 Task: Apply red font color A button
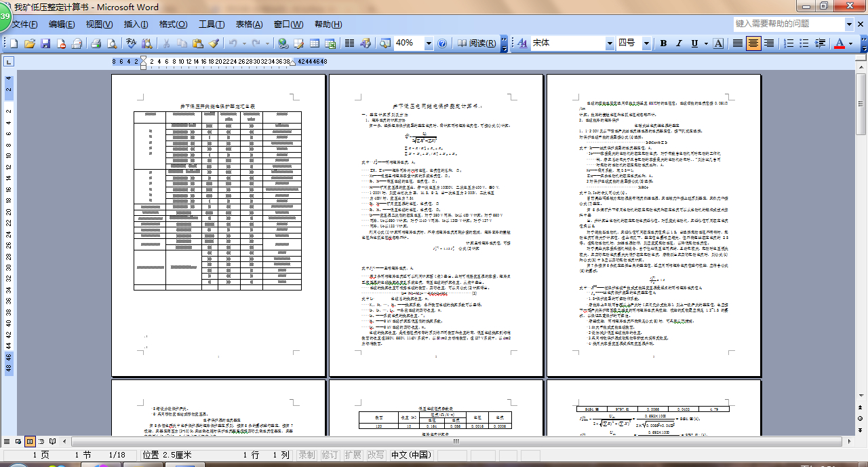point(840,43)
